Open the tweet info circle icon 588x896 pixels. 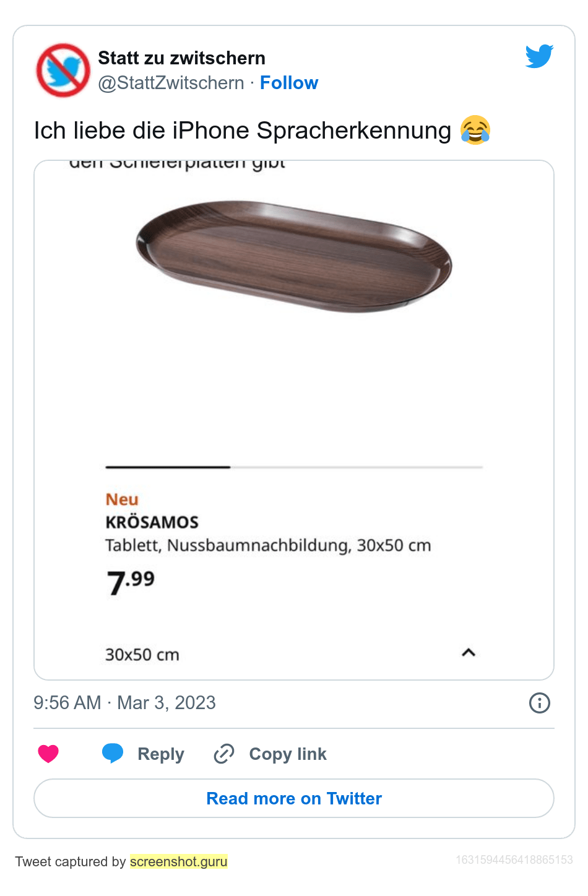click(539, 703)
